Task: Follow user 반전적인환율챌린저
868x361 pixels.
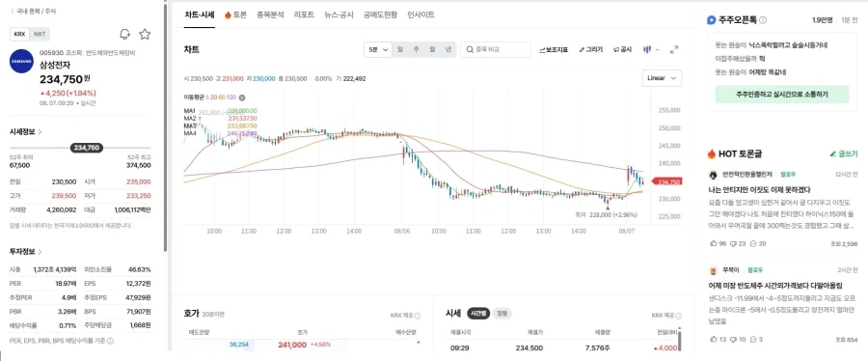Action: [x=787, y=175]
